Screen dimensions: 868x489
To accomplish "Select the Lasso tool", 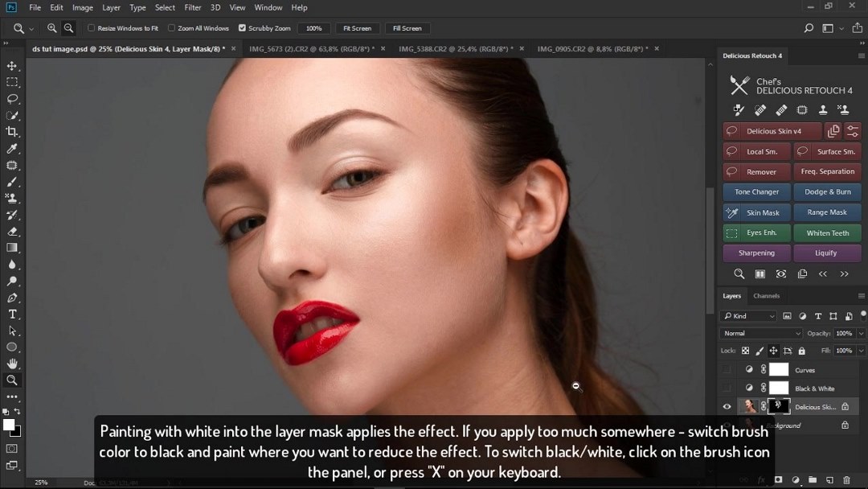I will (x=11, y=99).
